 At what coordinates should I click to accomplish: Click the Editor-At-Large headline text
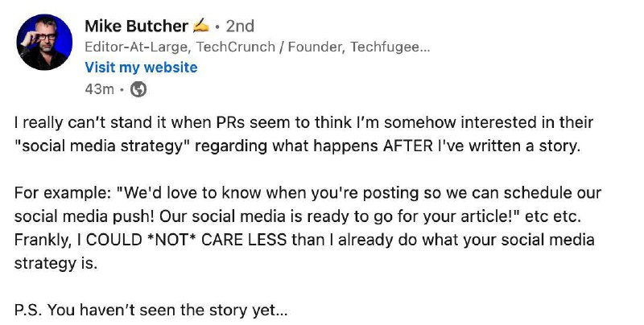tap(137, 47)
